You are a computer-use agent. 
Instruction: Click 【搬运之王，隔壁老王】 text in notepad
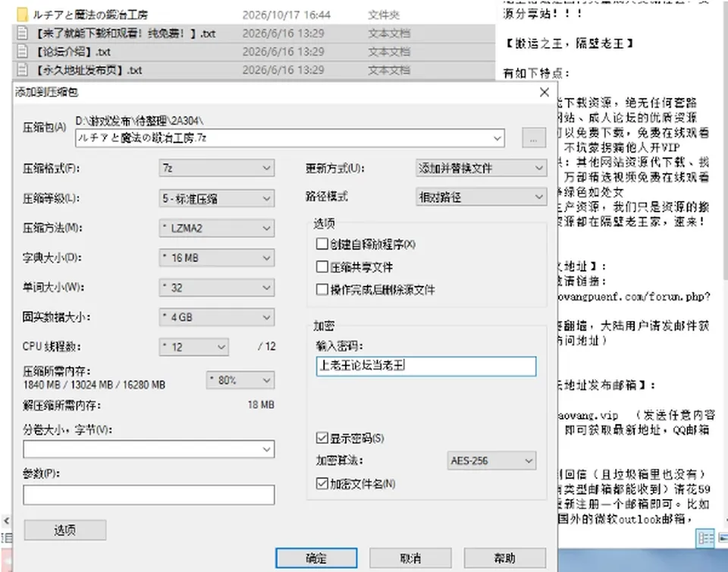coord(569,44)
